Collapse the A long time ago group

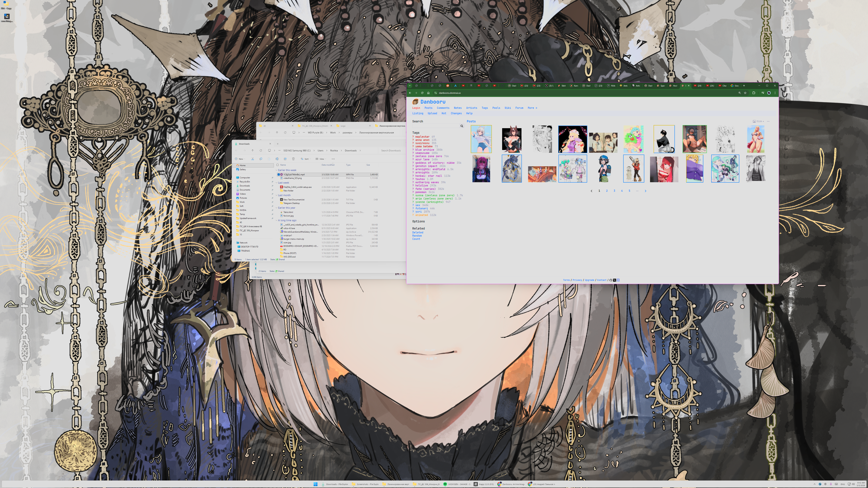point(277,220)
